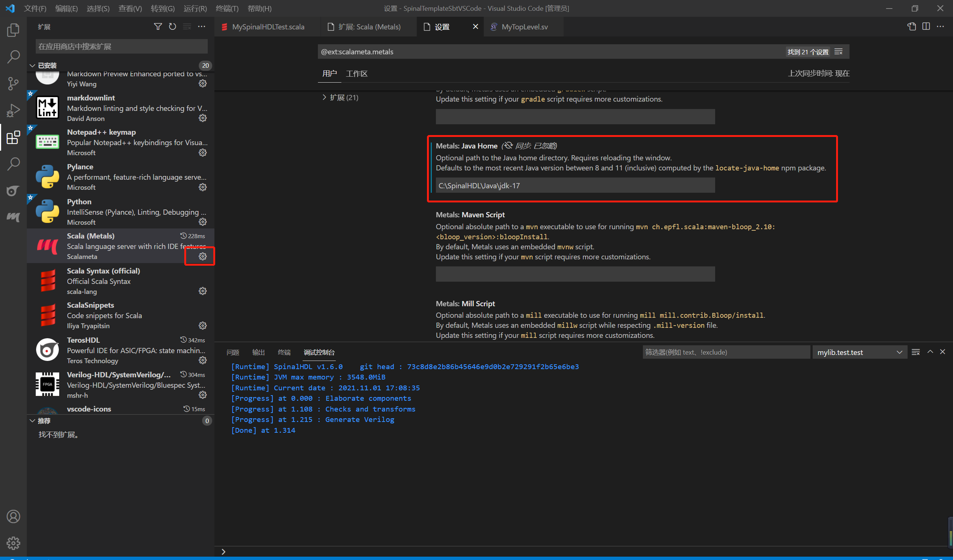Open the Extensions view icon

pos(13,137)
